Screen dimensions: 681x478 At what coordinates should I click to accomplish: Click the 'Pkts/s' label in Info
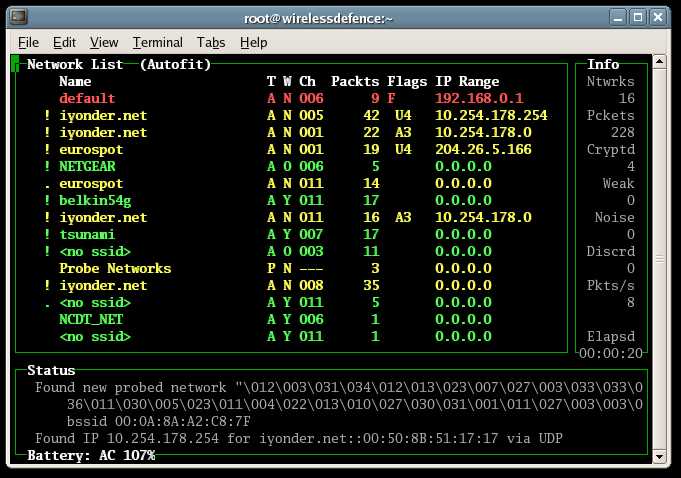click(x=611, y=285)
